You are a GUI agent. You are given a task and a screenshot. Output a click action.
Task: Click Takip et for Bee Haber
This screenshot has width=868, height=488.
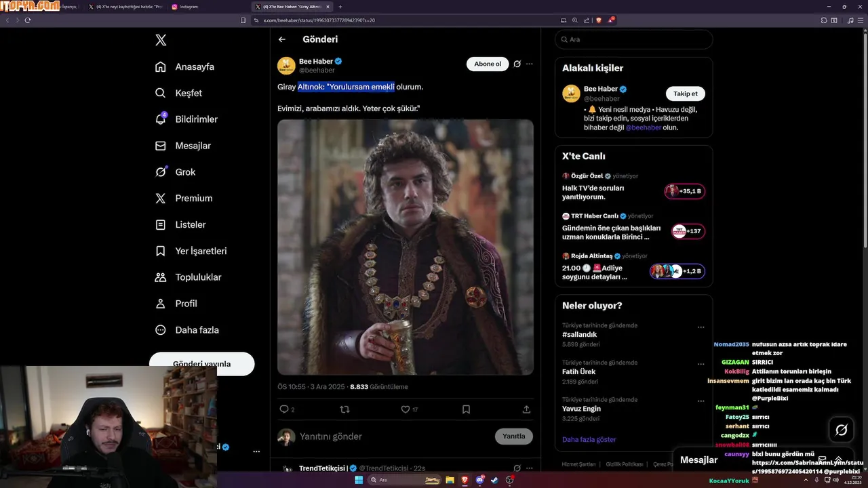pyautogui.click(x=685, y=94)
